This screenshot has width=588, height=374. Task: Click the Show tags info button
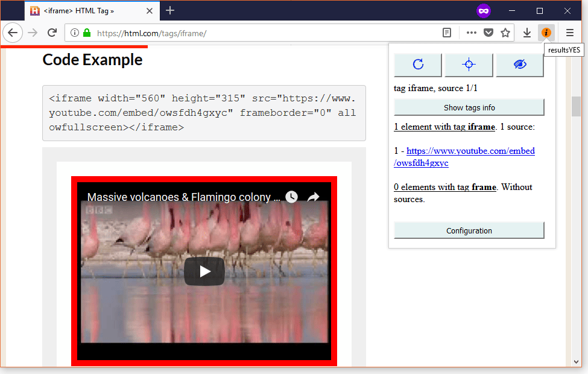click(x=469, y=107)
